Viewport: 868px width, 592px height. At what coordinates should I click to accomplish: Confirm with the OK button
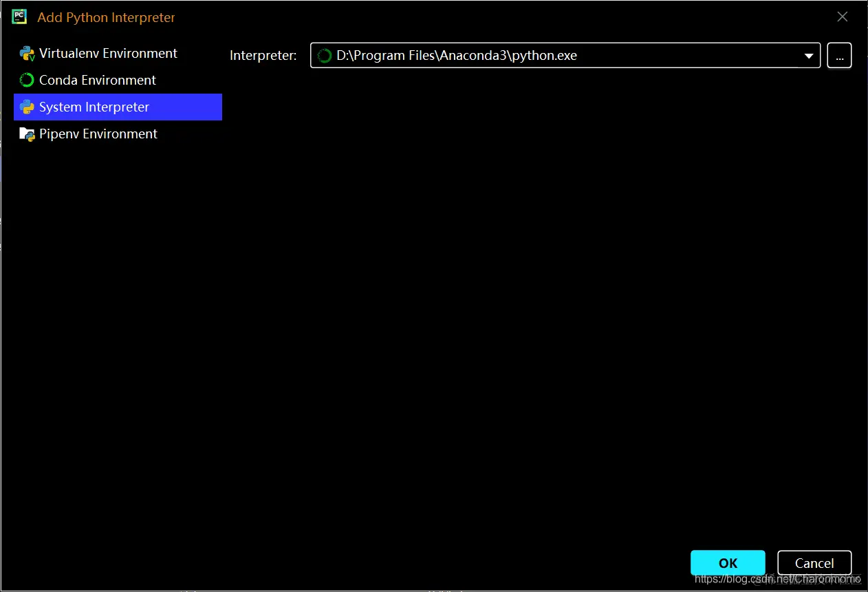click(728, 563)
